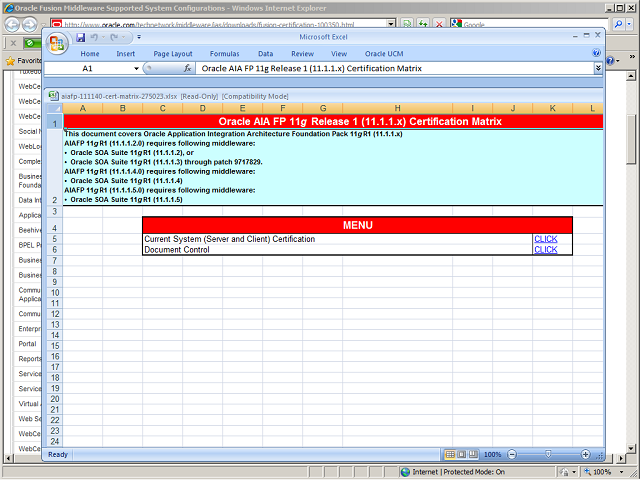Open the Page Layout ribbon tab
The image size is (640, 480).
coord(173,53)
